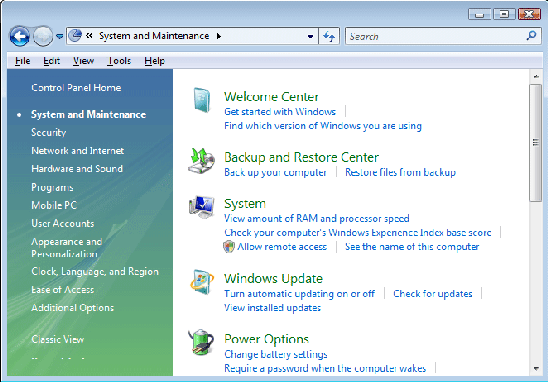
Task: Open the Tools menu
Action: (x=119, y=61)
